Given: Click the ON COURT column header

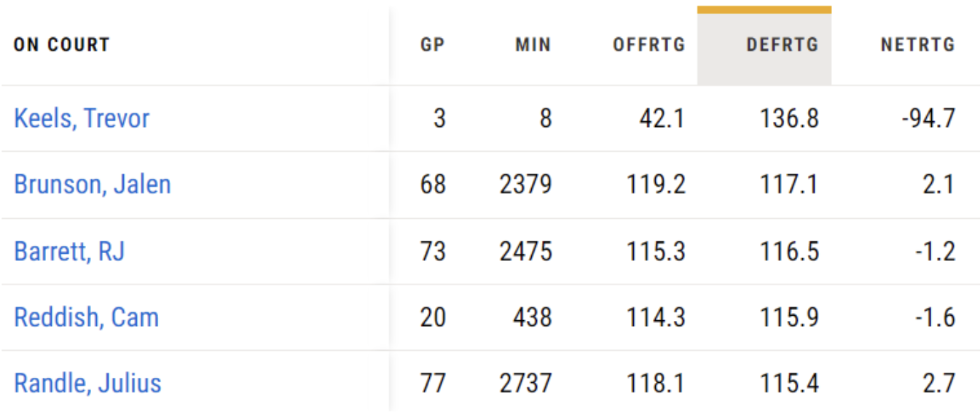Looking at the screenshot, I should coord(62,45).
